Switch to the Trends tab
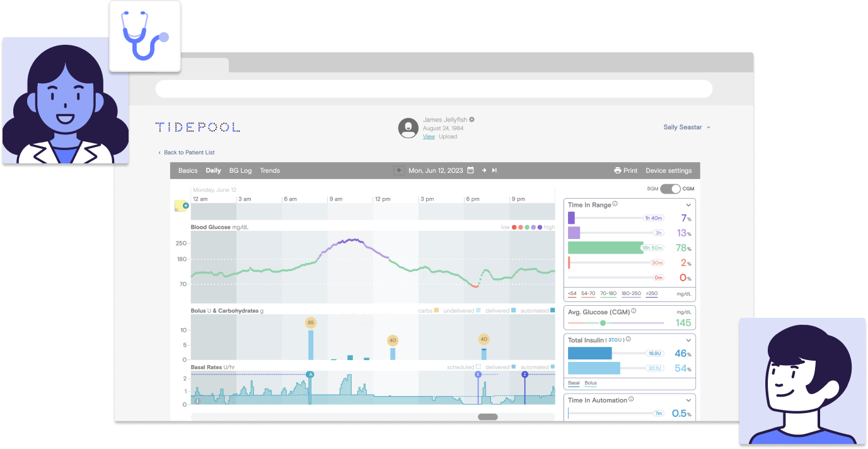868x449 pixels. point(270,170)
